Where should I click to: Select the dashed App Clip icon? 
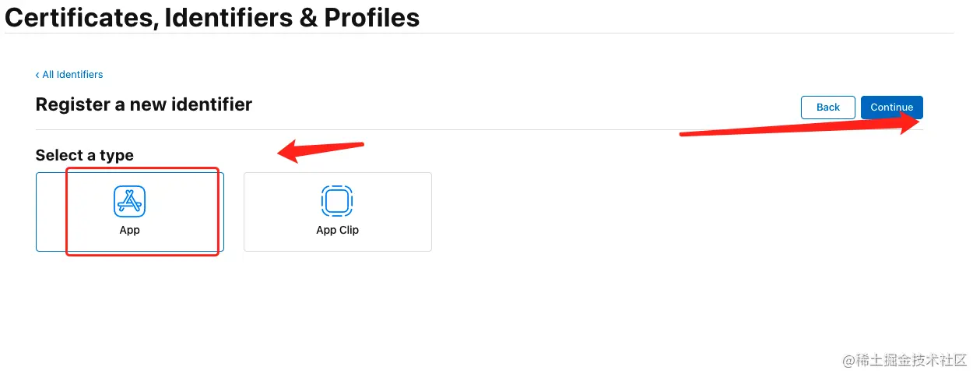coord(337,201)
